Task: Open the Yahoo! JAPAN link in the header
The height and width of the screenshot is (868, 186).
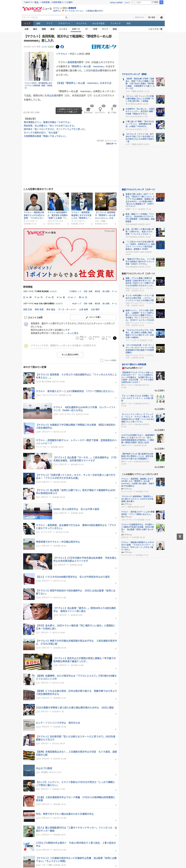Action: tap(116, 2)
